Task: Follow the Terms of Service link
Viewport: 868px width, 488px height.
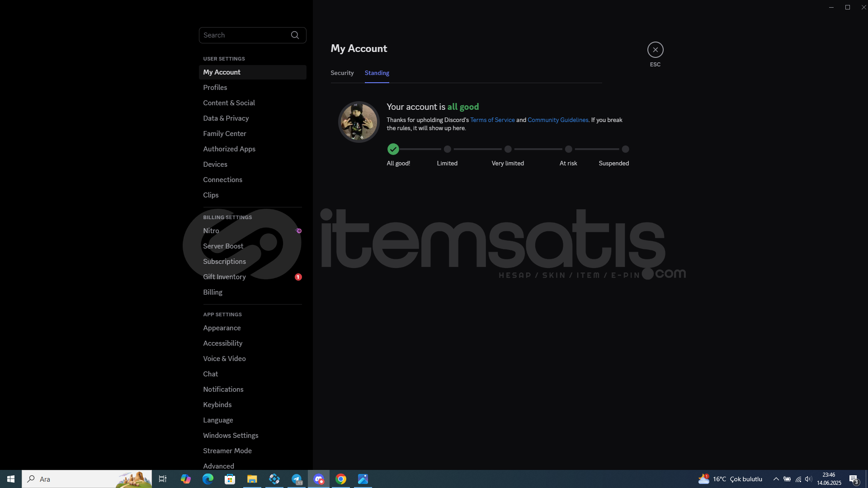Action: pyautogui.click(x=492, y=120)
